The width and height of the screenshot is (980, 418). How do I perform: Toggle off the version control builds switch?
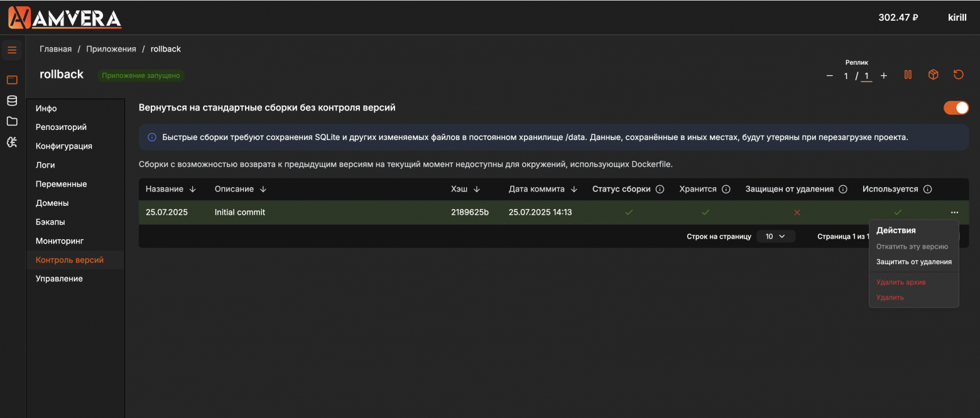coord(955,108)
